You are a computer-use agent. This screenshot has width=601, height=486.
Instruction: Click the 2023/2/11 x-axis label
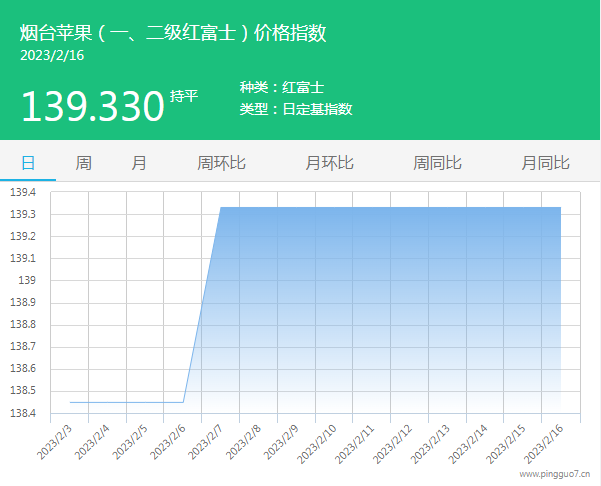pyautogui.click(x=355, y=444)
